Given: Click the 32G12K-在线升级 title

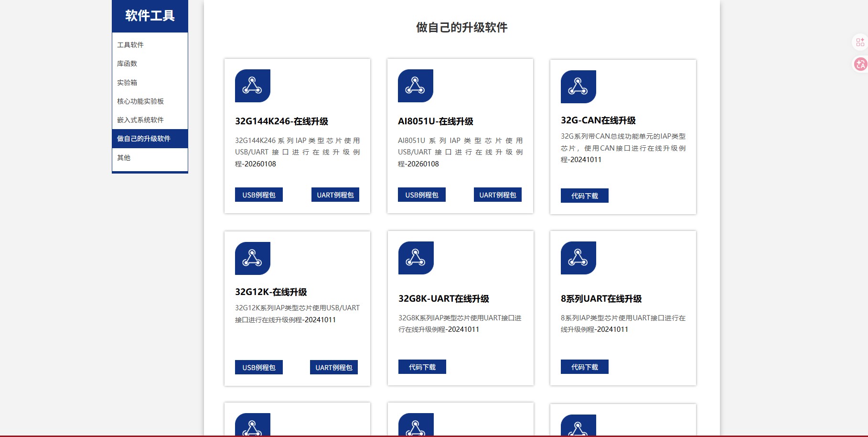Looking at the screenshot, I should click(271, 292).
